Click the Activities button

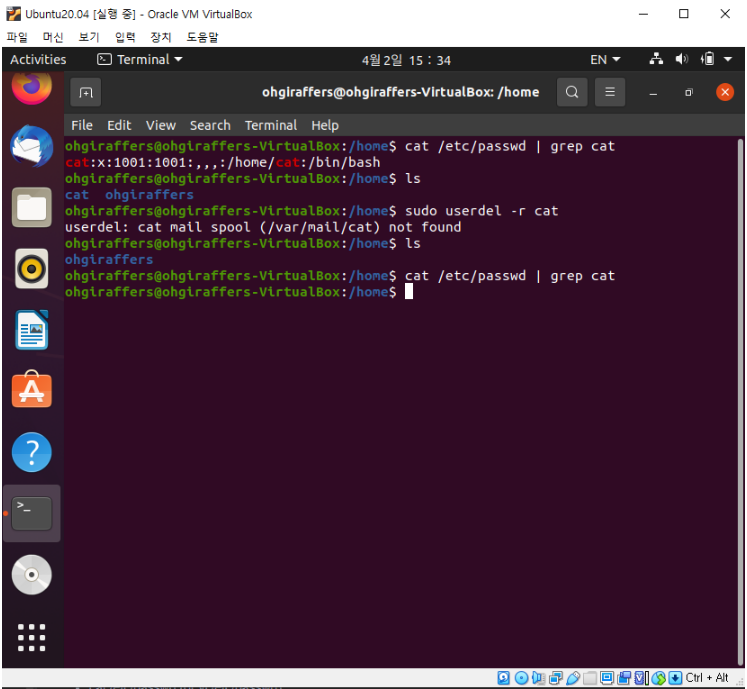(38, 60)
